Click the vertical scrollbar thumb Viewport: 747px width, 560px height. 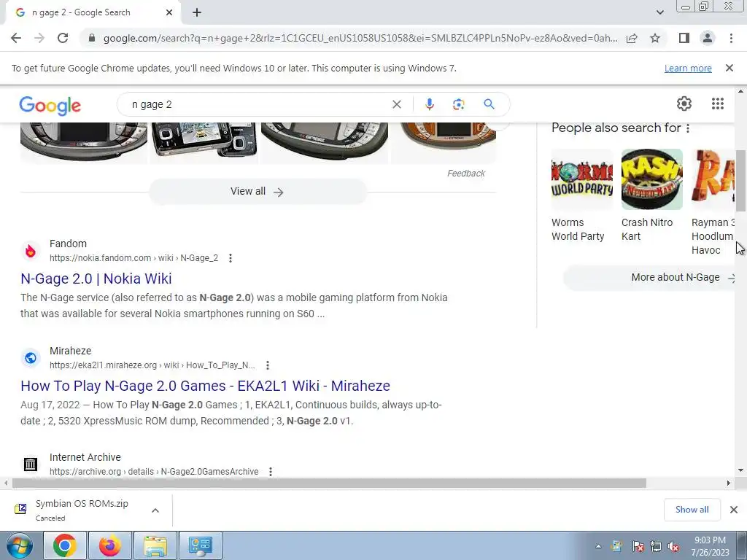pyautogui.click(x=741, y=181)
